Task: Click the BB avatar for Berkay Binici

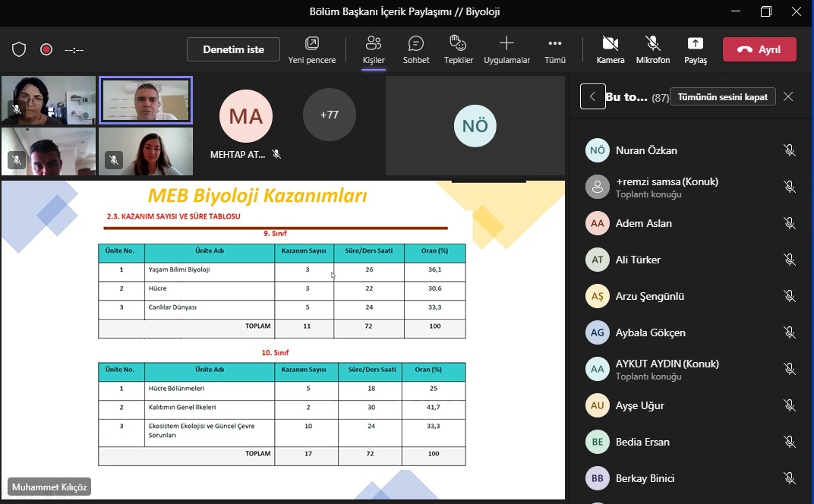Action: 598,478
